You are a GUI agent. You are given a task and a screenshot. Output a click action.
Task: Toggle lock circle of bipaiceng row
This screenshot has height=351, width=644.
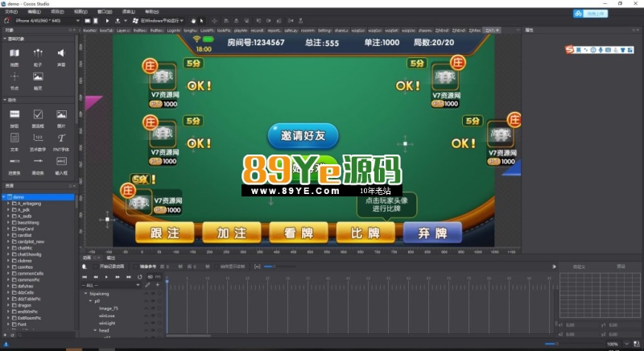(159, 294)
